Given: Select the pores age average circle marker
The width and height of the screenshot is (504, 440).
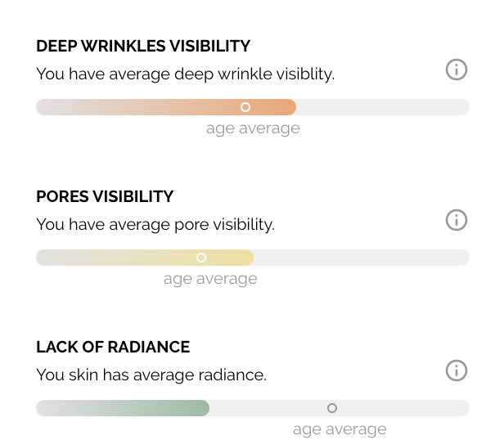Looking at the screenshot, I should point(201,258).
